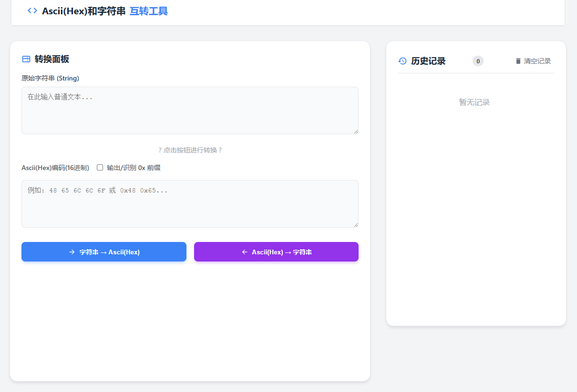Grab the string textarea resize handle
The image size is (577, 392).
tap(355, 131)
